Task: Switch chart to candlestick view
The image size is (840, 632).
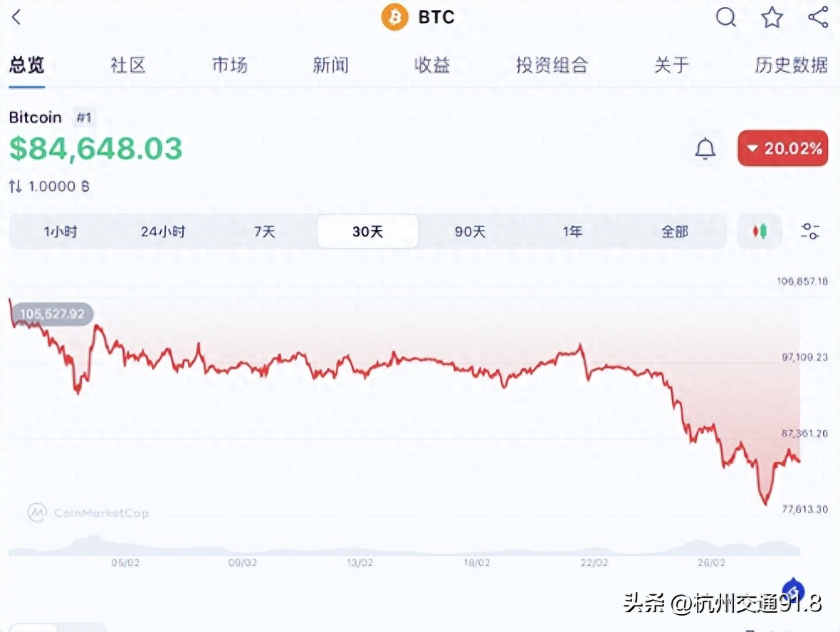Action: pyautogui.click(x=759, y=231)
